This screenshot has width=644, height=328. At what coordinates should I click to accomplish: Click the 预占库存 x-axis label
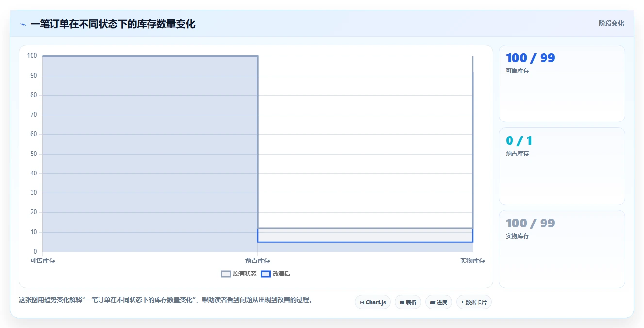[x=258, y=260]
